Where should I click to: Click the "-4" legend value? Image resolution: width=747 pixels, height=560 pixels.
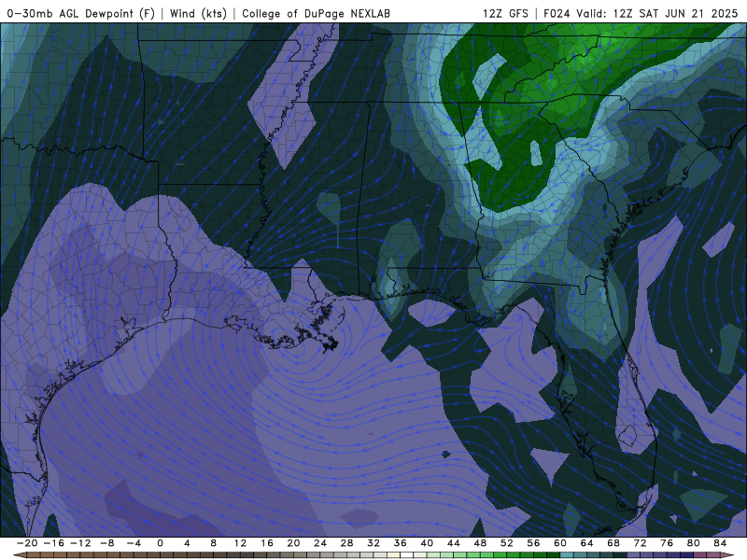[x=134, y=543]
